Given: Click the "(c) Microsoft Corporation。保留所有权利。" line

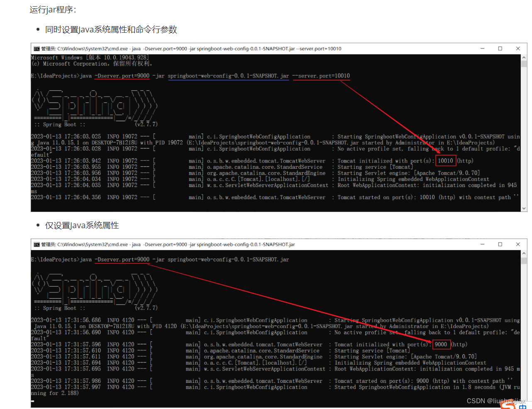Looking at the screenshot, I should pos(92,64).
